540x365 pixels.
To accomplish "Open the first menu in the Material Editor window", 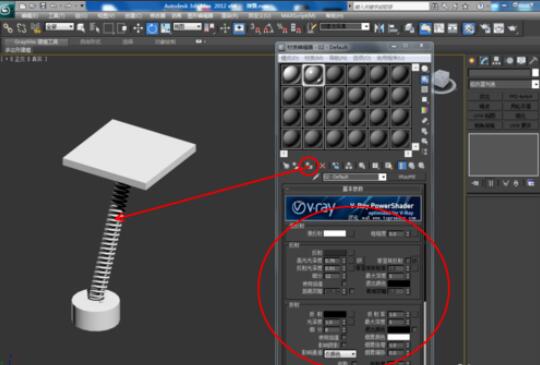I will tap(289, 58).
